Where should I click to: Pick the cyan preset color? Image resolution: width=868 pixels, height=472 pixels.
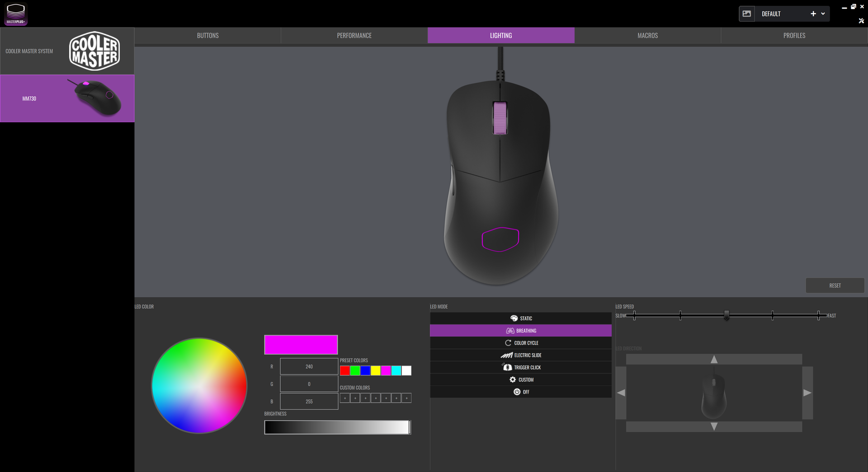pyautogui.click(x=396, y=371)
